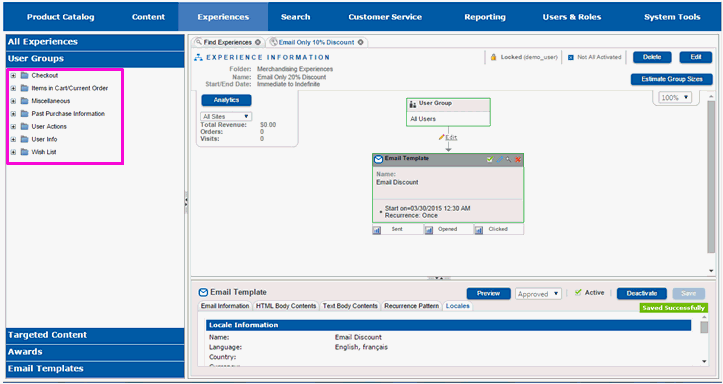
Task: Expand the Items in Cart/Current Order folder
Action: pyautogui.click(x=13, y=88)
